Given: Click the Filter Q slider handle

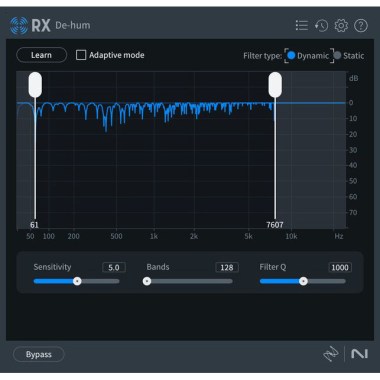Looking at the screenshot, I should [303, 281].
